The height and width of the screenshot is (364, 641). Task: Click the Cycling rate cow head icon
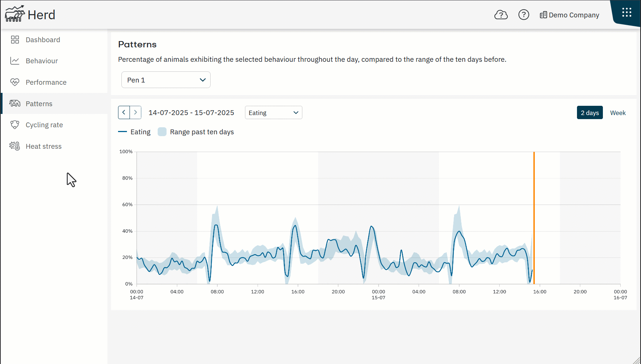pyautogui.click(x=15, y=125)
